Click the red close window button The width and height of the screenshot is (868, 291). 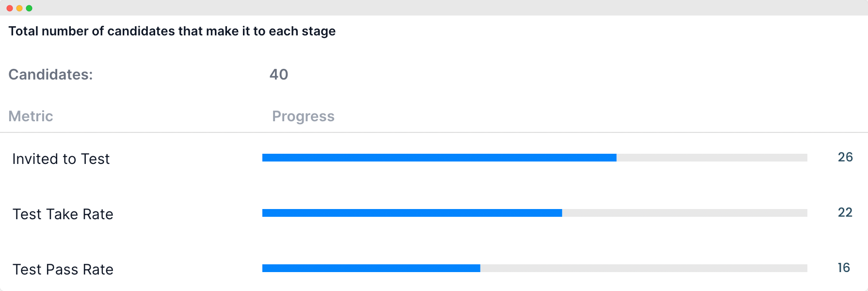pyautogui.click(x=10, y=8)
